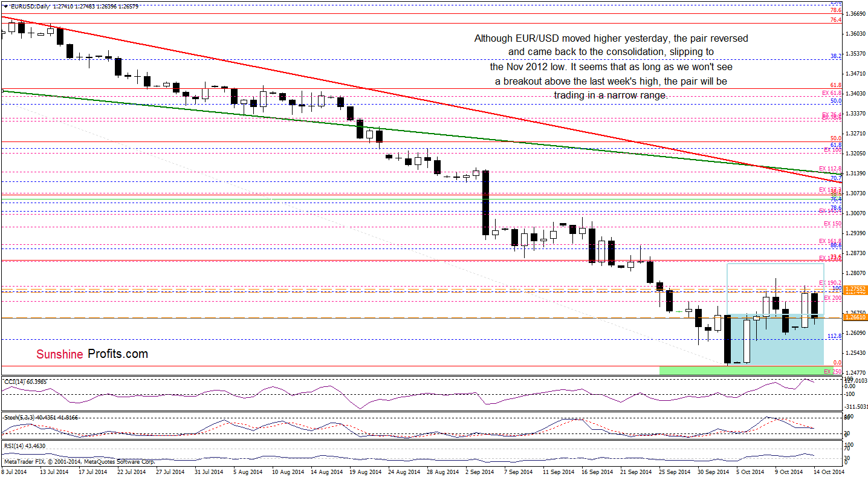Click the 1.30730 price axis label
The image size is (868, 477).
point(855,193)
